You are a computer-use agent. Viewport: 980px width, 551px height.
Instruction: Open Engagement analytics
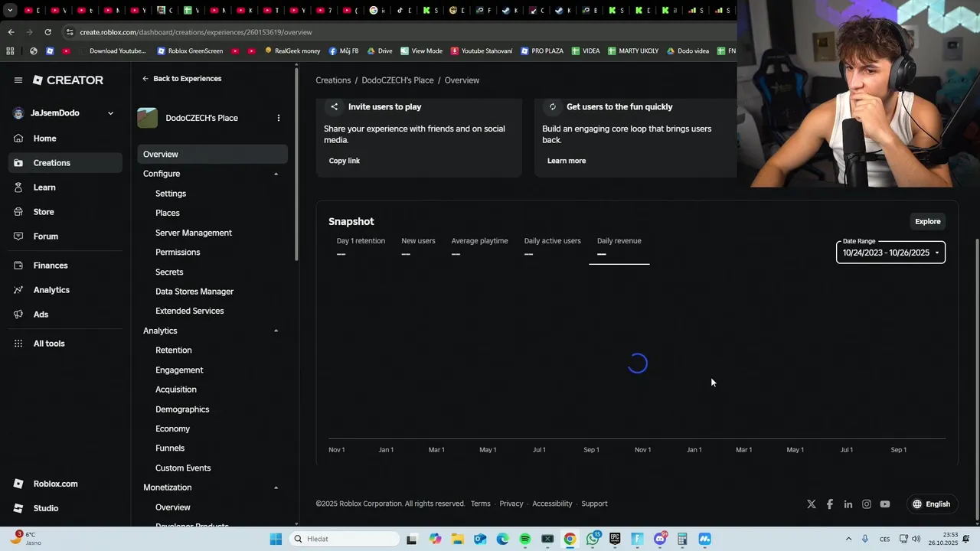[x=179, y=370]
